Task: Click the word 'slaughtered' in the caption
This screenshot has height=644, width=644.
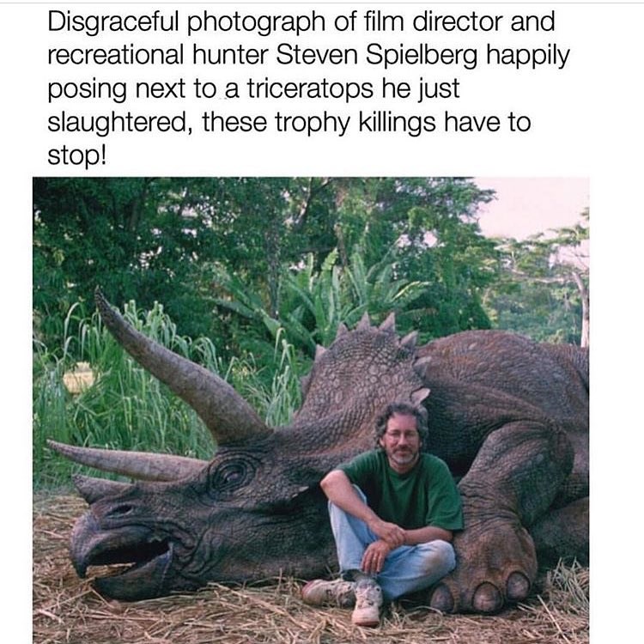Action: [117, 123]
